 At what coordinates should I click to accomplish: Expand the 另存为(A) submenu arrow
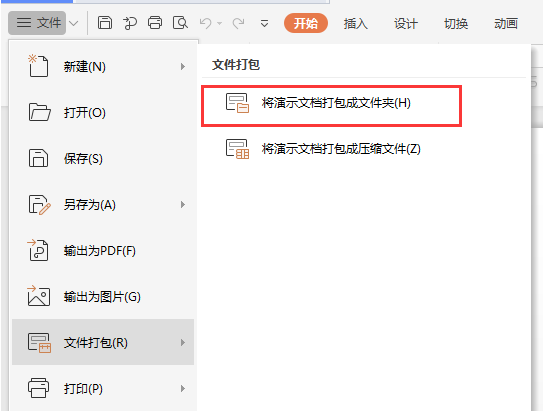coord(183,205)
